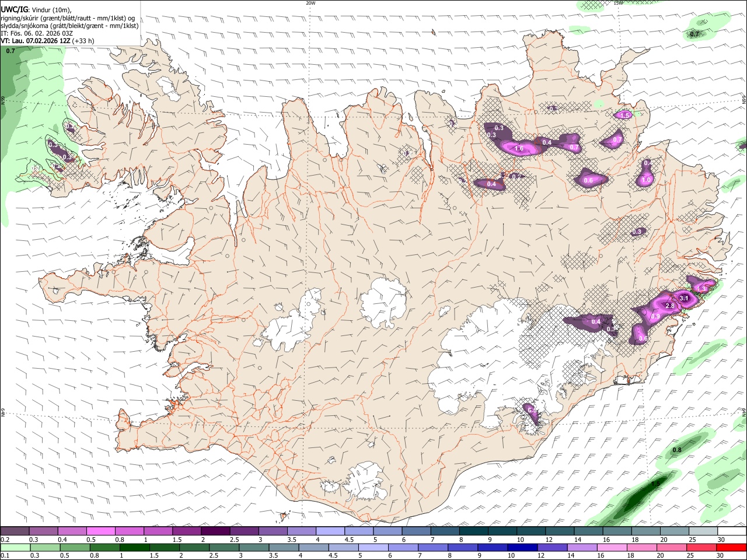This screenshot has height=560, width=747.
Task: Click the upper legend swatch starting at 0.2
Action: point(15,531)
